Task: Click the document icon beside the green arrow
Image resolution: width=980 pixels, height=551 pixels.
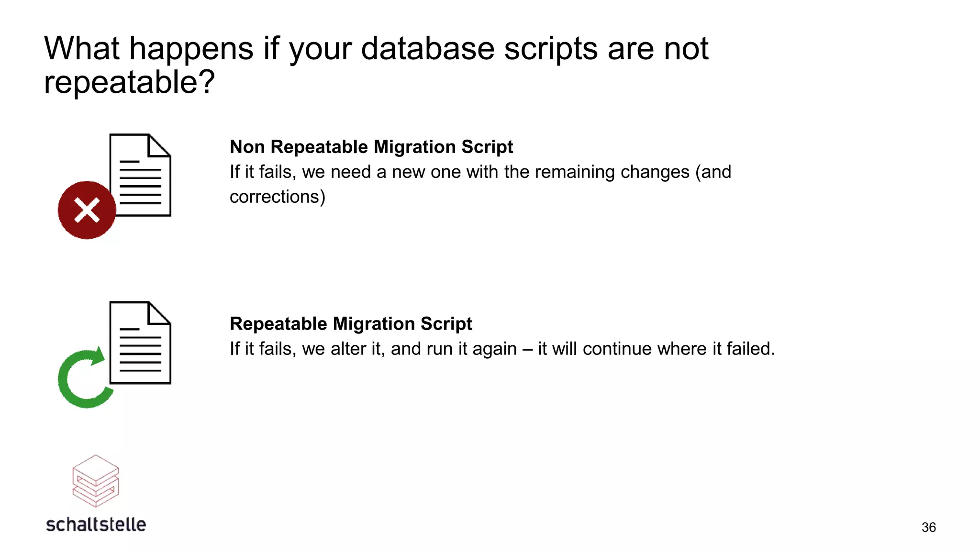Action: coord(140,342)
